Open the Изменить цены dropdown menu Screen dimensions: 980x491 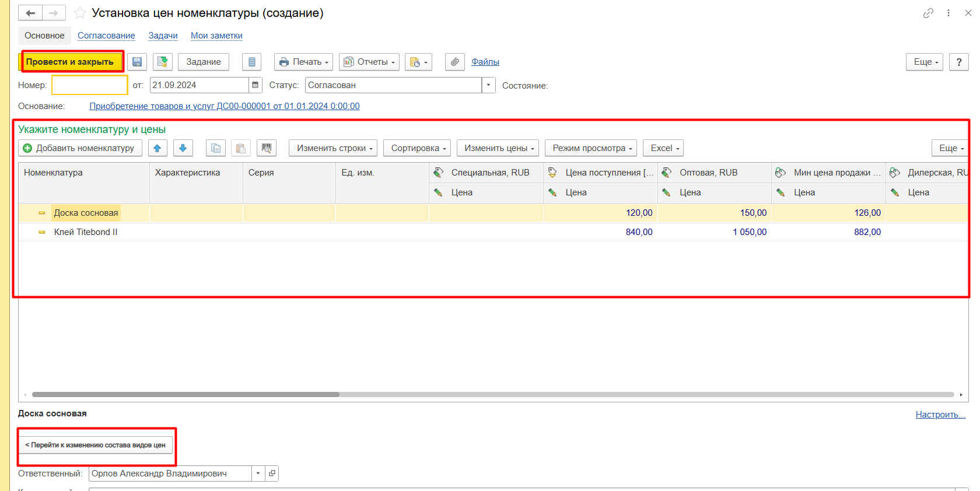click(x=499, y=148)
